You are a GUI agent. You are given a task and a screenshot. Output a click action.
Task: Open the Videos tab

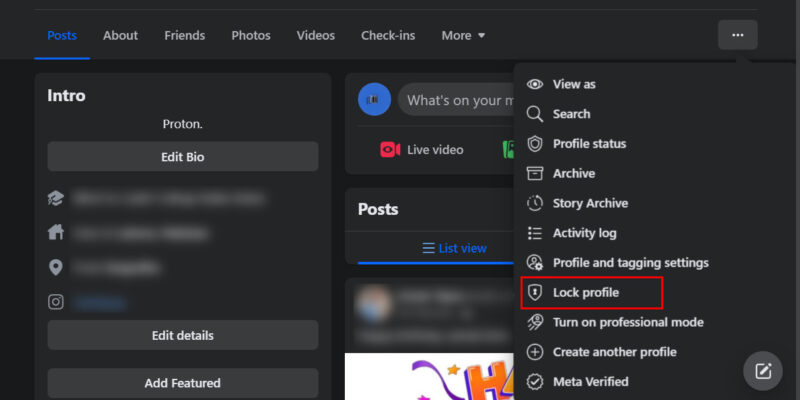[x=316, y=36]
